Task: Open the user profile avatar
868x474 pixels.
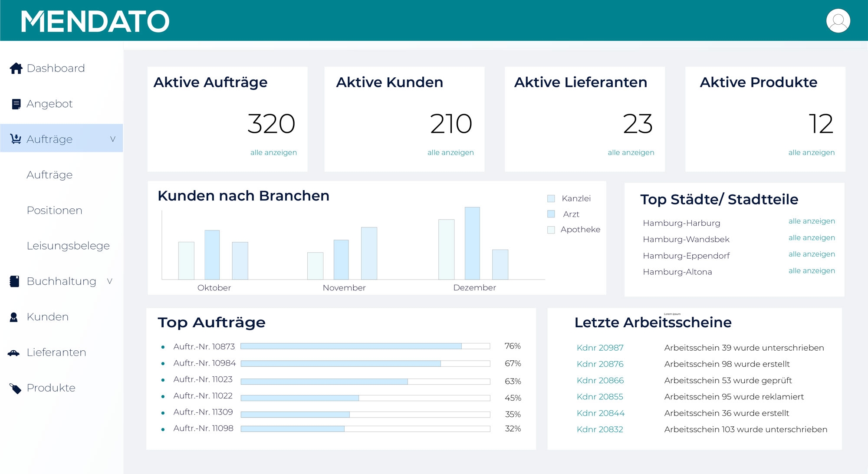Action: pos(838,21)
